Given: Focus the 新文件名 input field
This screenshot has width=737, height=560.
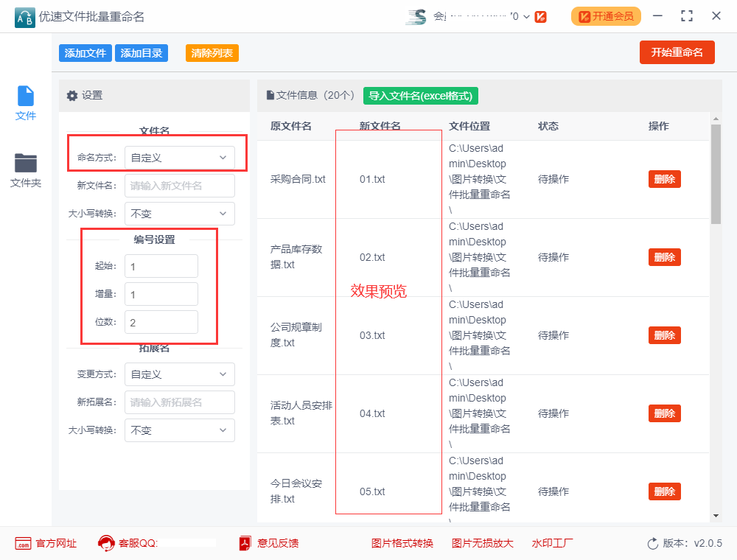Looking at the screenshot, I should click(180, 186).
